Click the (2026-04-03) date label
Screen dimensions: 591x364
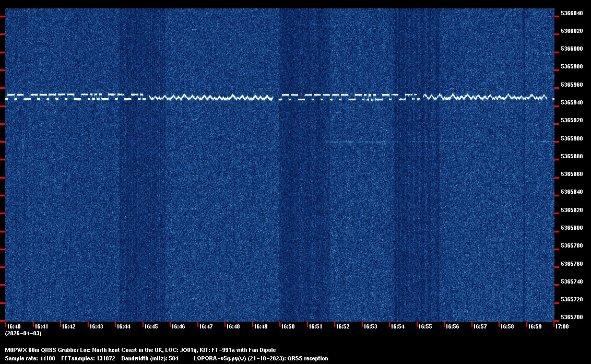click(23, 333)
